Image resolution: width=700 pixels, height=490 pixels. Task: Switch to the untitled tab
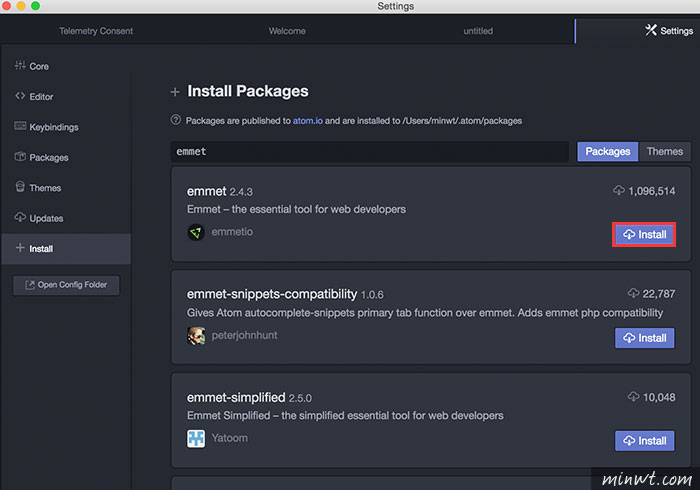(x=478, y=31)
